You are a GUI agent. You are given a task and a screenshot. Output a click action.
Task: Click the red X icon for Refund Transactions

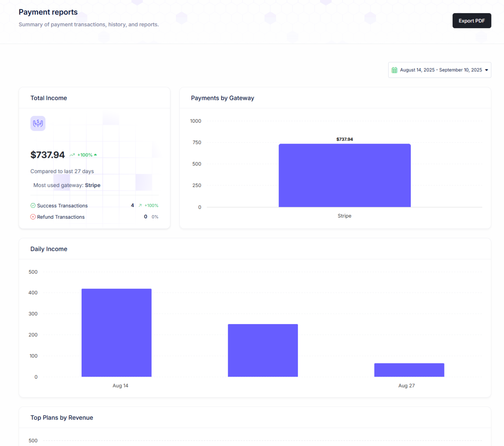[33, 217]
